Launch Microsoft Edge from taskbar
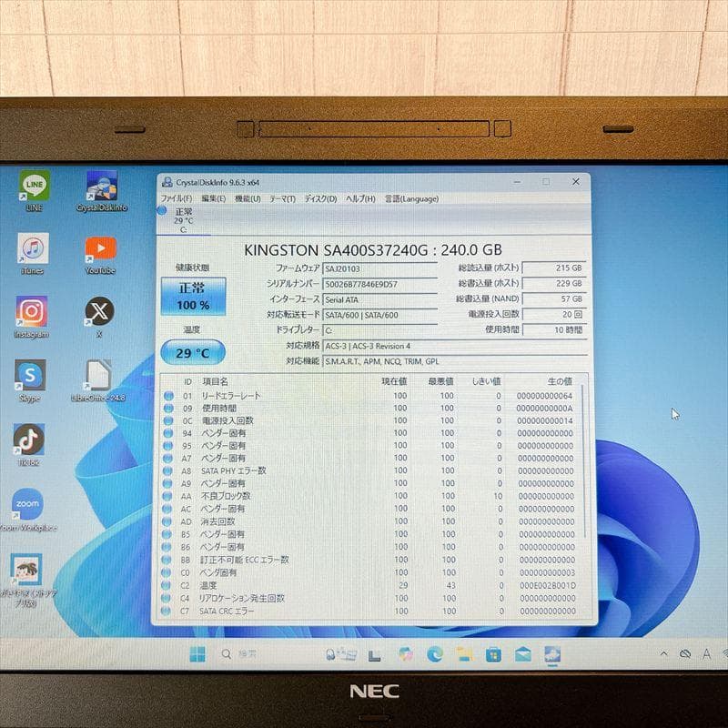This screenshot has width=728, height=728. coord(435,654)
